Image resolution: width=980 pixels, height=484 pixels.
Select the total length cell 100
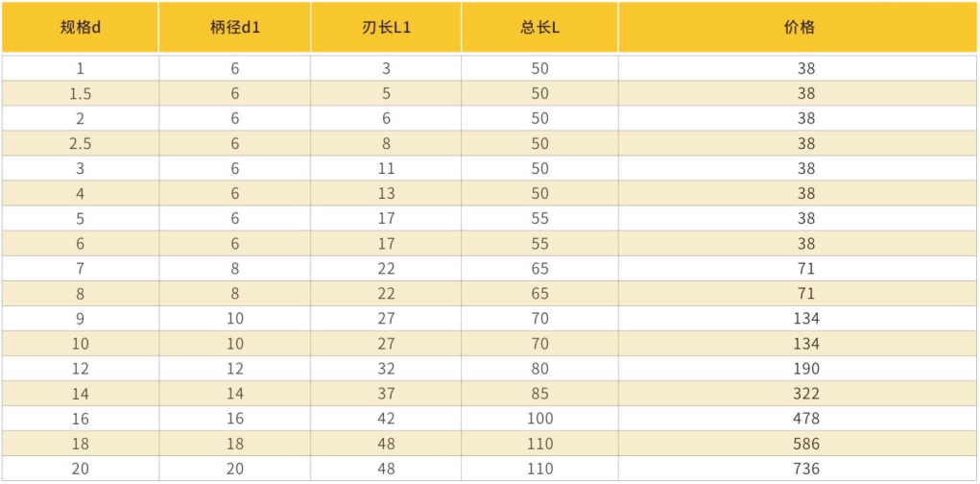[x=540, y=419]
